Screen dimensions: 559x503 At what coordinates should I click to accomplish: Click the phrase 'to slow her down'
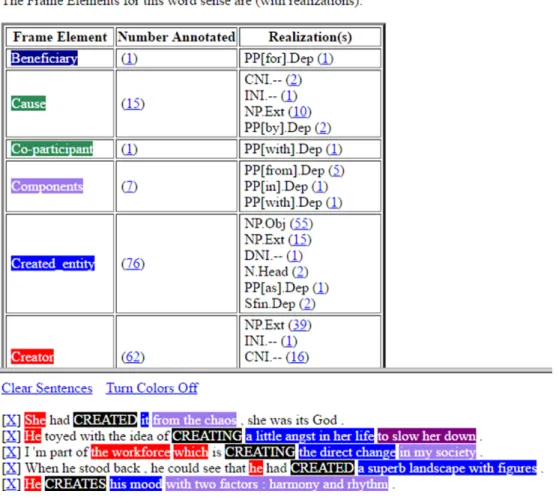pyautogui.click(x=427, y=436)
